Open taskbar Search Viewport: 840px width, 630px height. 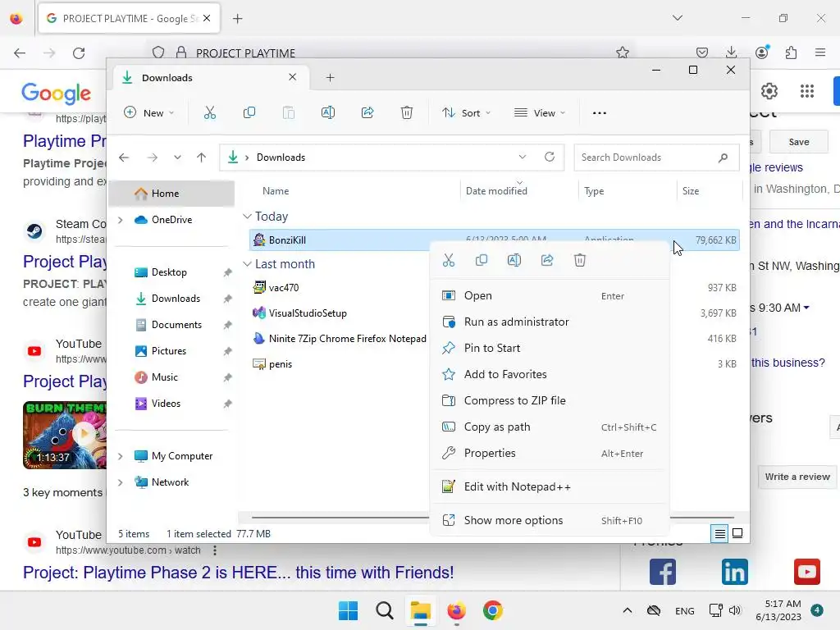[384, 610]
